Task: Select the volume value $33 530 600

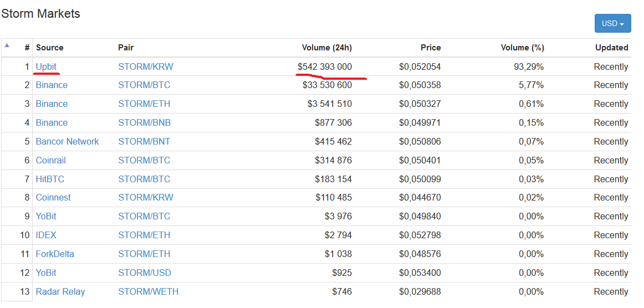Action: point(328,85)
